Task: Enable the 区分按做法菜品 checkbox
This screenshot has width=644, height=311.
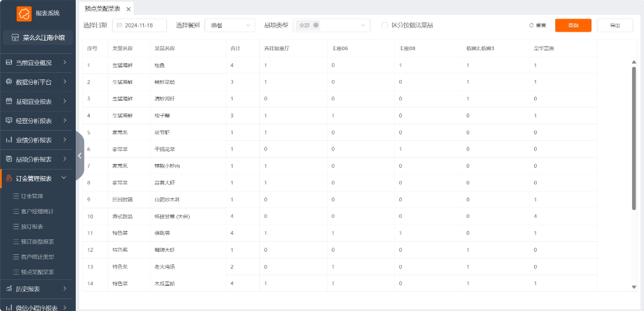Action: click(x=385, y=25)
